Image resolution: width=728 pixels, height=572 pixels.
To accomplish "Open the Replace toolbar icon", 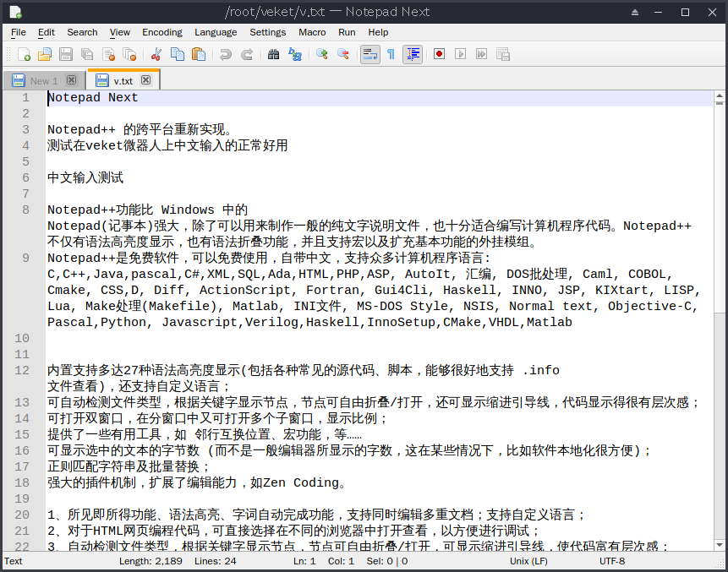I will 295,54.
